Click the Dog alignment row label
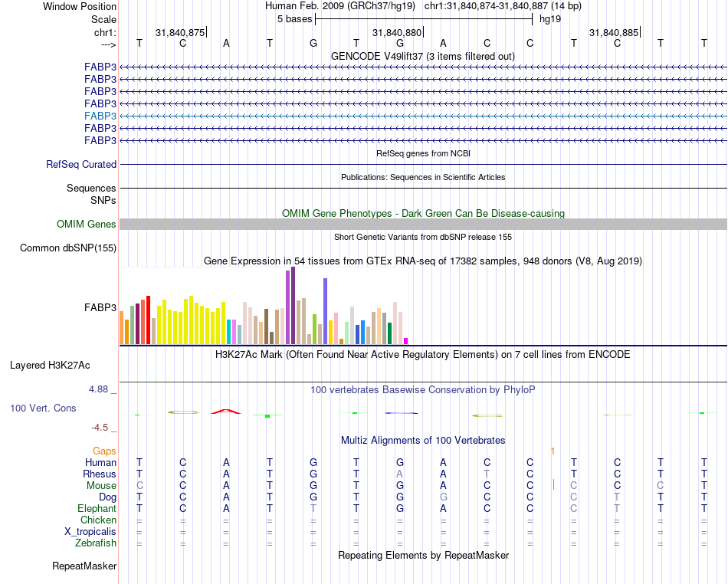The image size is (728, 584). (108, 497)
